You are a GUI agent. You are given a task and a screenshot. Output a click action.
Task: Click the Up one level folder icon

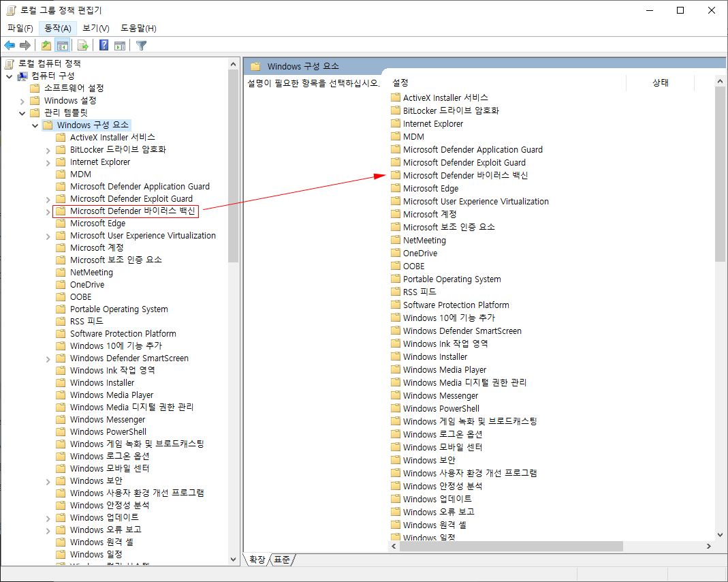(x=46, y=45)
